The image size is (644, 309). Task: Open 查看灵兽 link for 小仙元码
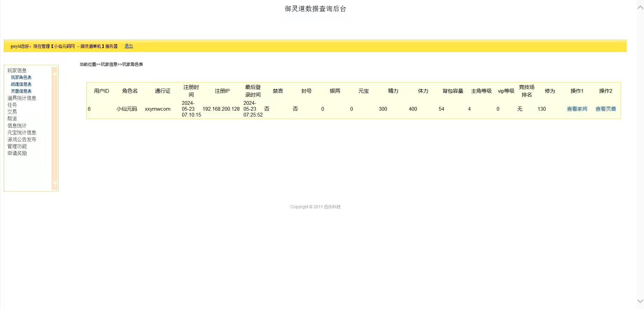606,109
